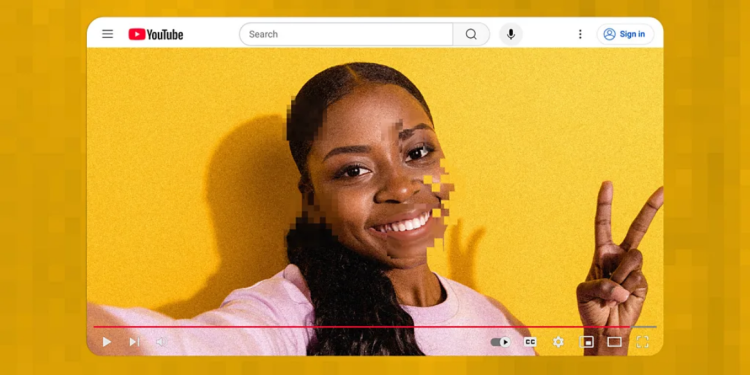
Task: Skip to the next video
Action: point(134,342)
